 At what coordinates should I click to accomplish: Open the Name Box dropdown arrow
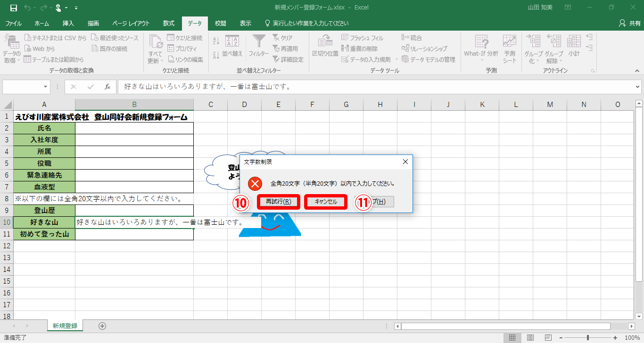[46, 87]
